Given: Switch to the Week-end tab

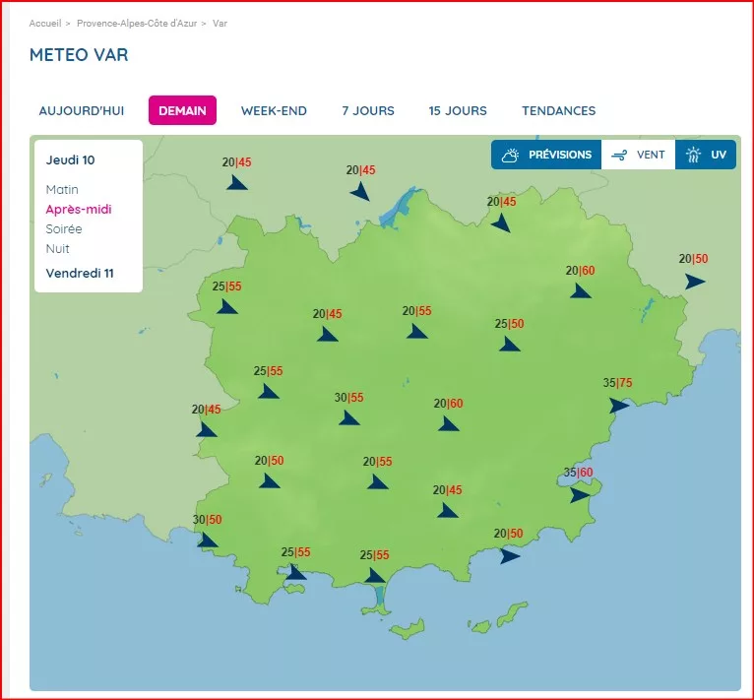Looking at the screenshot, I should pyautogui.click(x=274, y=110).
